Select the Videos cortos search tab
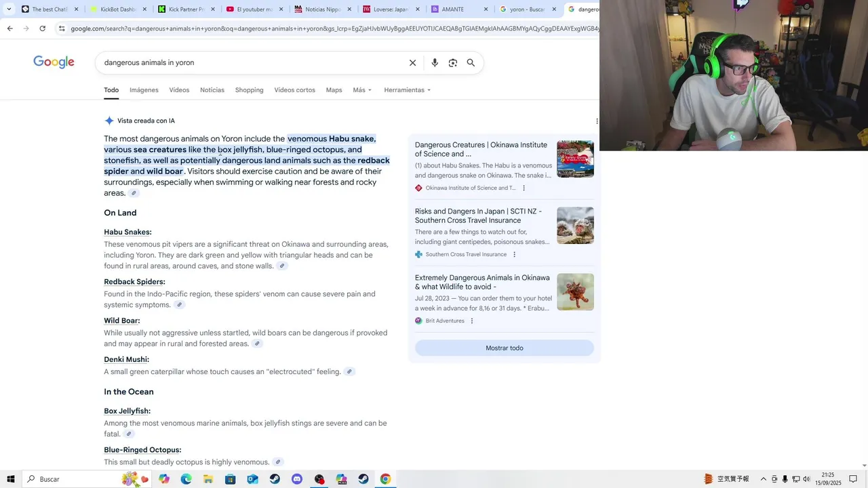The height and width of the screenshot is (488, 868). (x=294, y=90)
